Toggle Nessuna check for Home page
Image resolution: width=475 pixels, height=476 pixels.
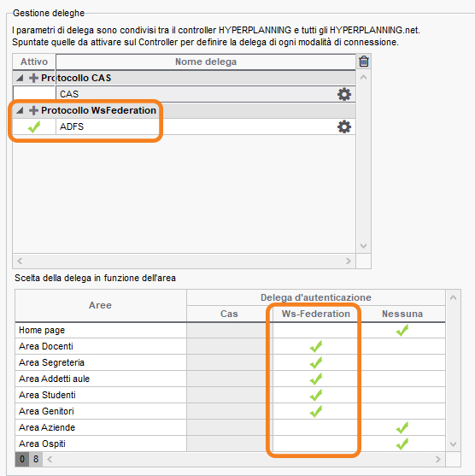(402, 330)
